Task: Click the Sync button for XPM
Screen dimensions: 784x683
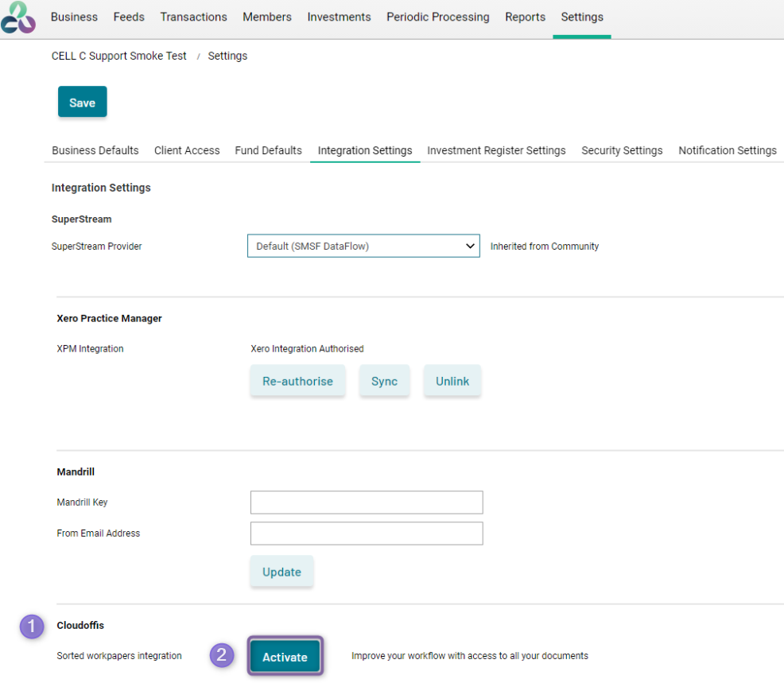Action: pos(385,381)
